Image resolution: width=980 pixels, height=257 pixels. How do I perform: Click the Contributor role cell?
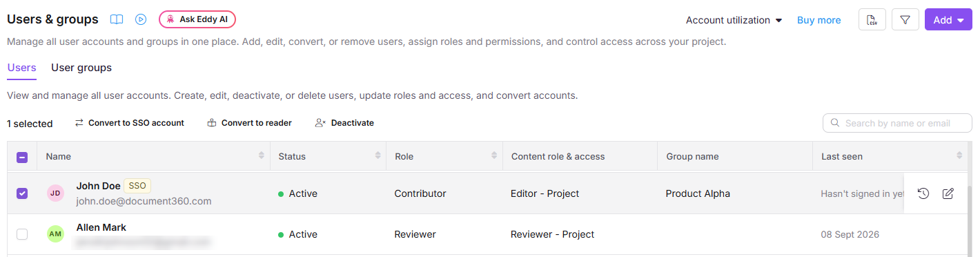click(420, 193)
